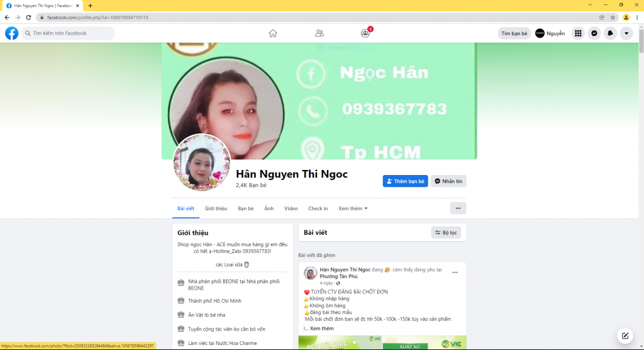Switch to the Ảnh tab
This screenshot has width=644, height=350.
[x=269, y=208]
